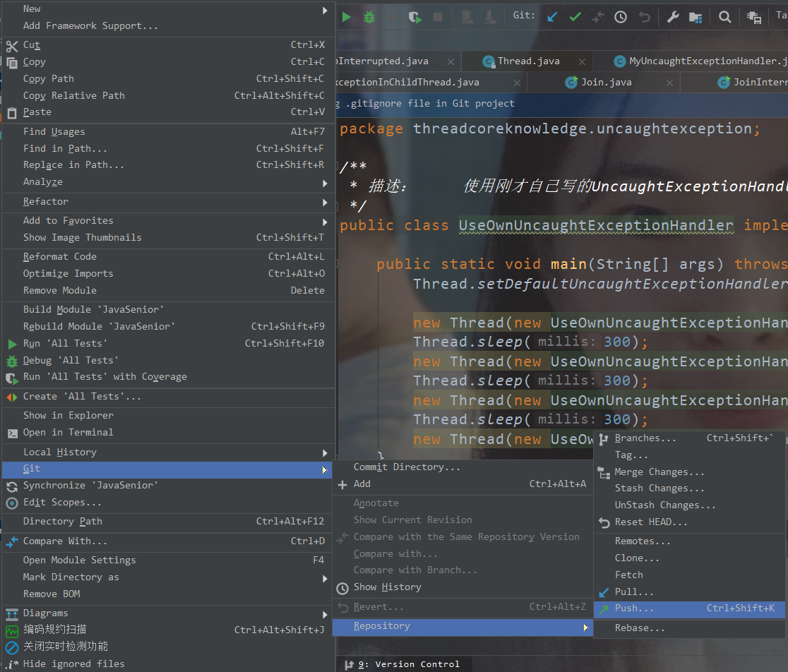The height and width of the screenshot is (672, 788).
Task: Click the Git Commit green checkmark icon
Action: 575,17
